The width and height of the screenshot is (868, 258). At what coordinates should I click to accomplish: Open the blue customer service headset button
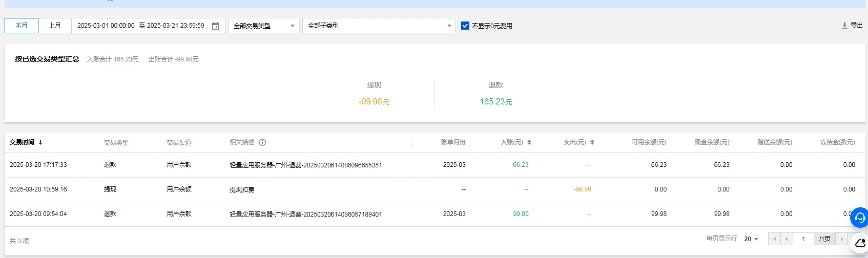coord(860,218)
